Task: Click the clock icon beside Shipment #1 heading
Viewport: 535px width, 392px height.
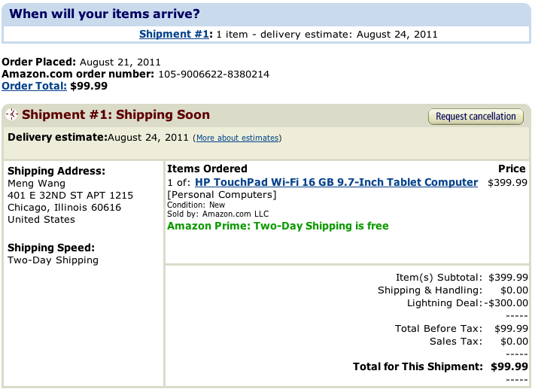Action: (12, 115)
